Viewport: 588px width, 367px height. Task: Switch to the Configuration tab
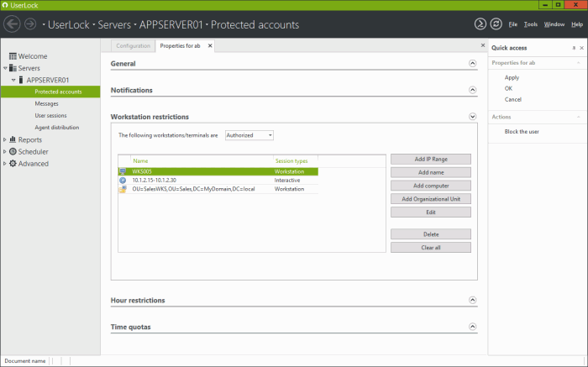(x=133, y=45)
